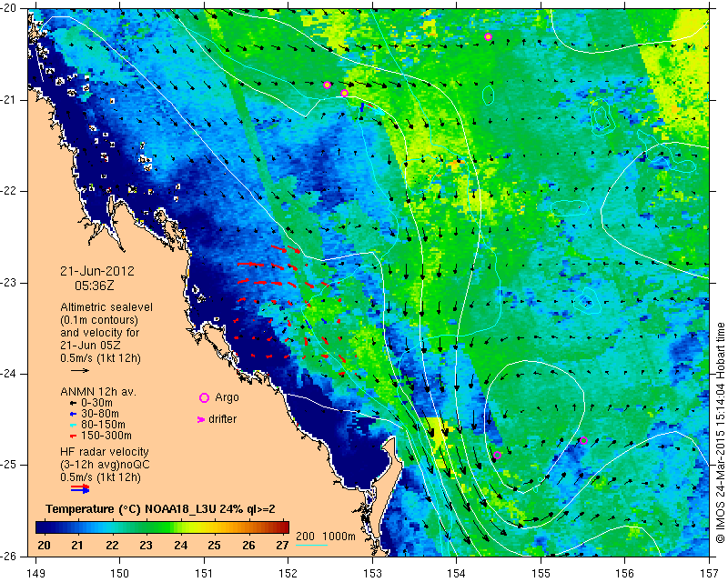Click the date text '21-Jun-2012'
This screenshot has width=728, height=582.
click(x=97, y=271)
